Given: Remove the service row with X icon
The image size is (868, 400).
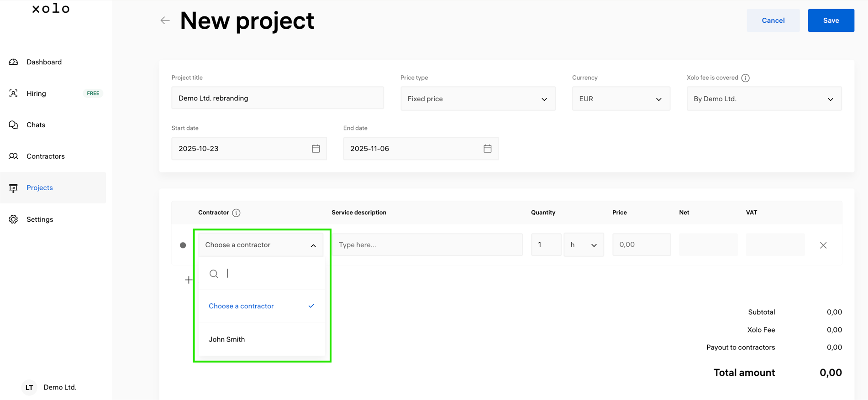Looking at the screenshot, I should pos(823,245).
